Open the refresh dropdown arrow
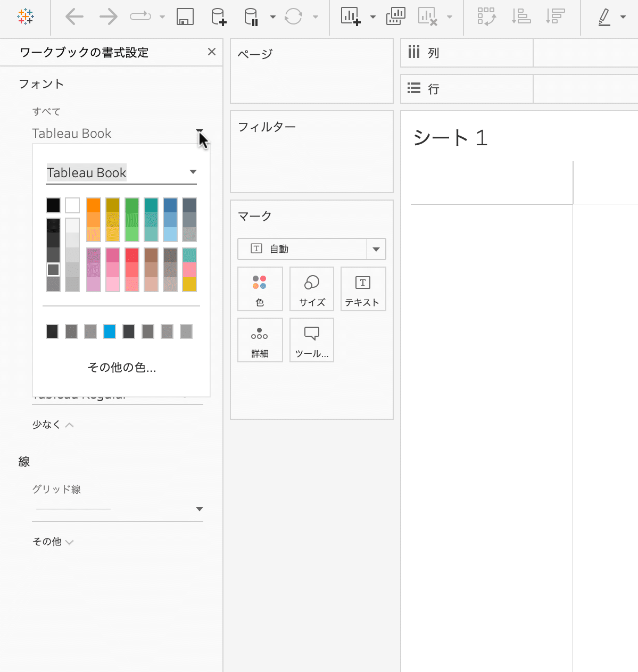 pos(315,17)
